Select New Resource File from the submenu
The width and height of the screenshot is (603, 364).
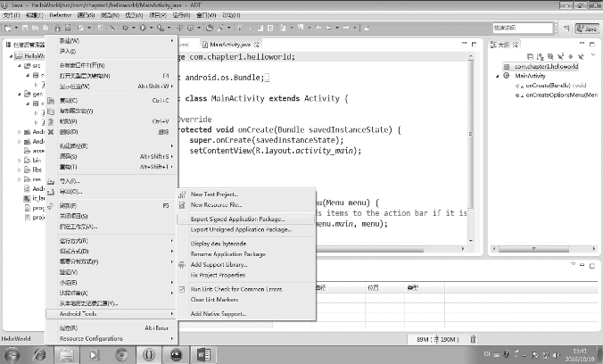pyautogui.click(x=216, y=204)
